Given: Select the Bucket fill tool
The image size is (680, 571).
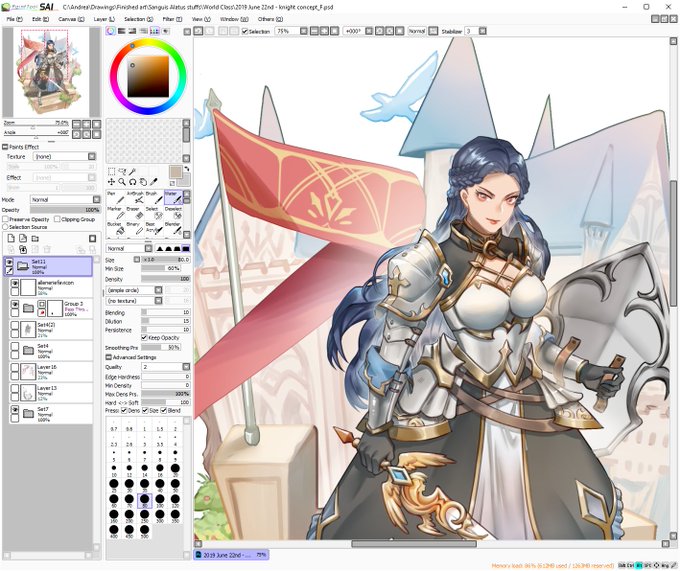Looking at the screenshot, I should (x=116, y=228).
